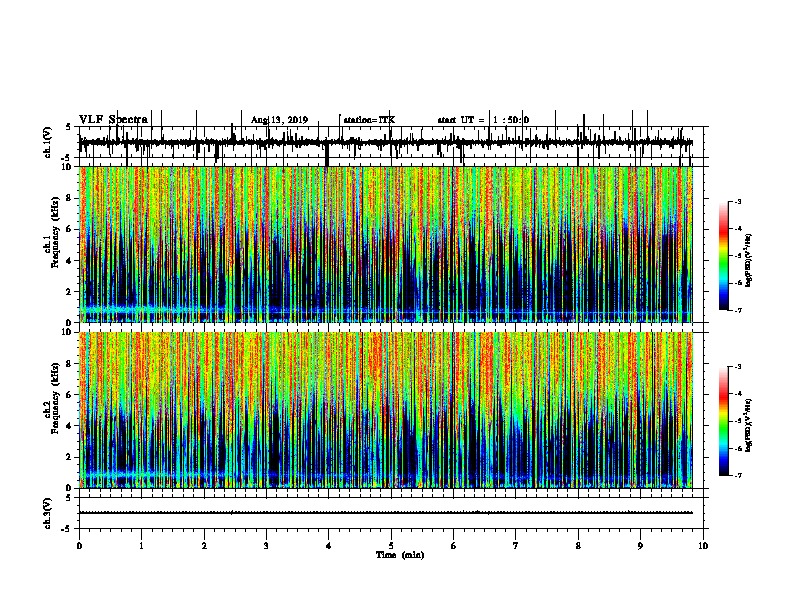The height and width of the screenshot is (612, 792).
Task: Click the "Time (min)" x-axis label
Action: (400, 555)
